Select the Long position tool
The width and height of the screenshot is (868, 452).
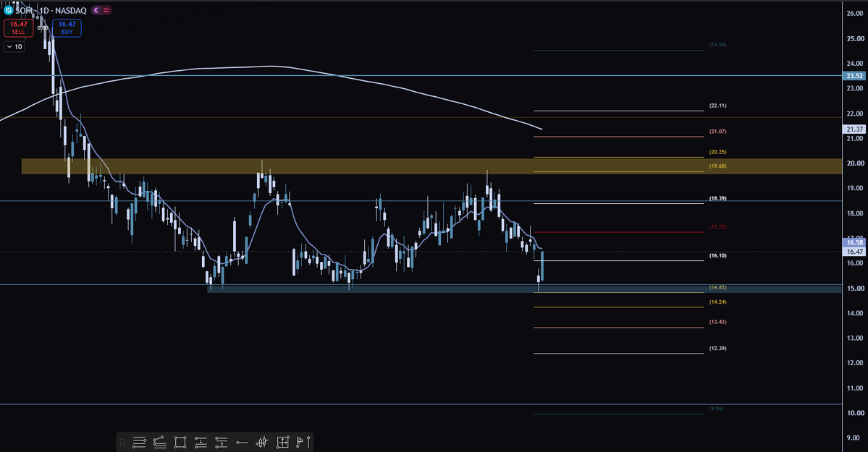tap(201, 442)
